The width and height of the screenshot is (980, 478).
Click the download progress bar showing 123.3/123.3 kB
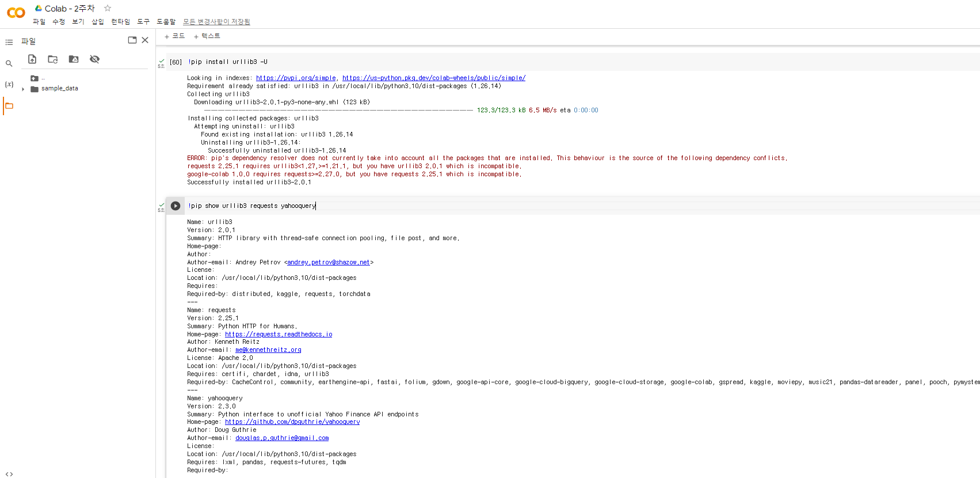(338, 111)
